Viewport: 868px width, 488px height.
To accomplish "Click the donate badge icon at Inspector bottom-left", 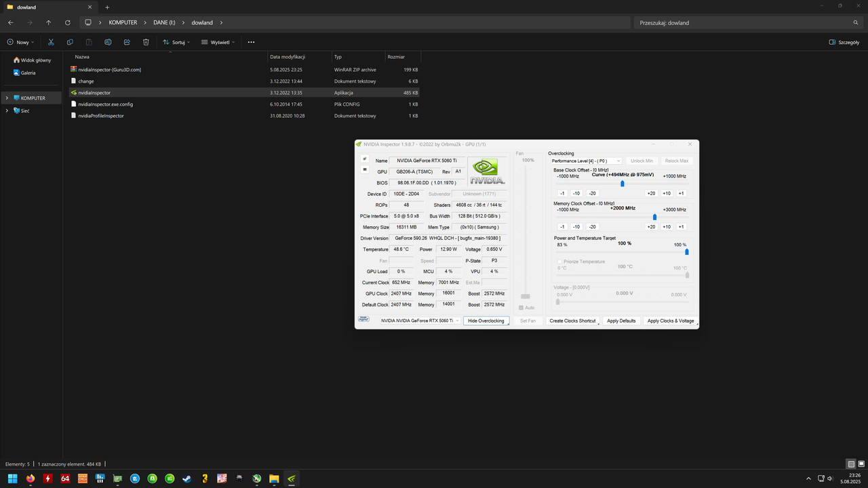I will click(364, 320).
